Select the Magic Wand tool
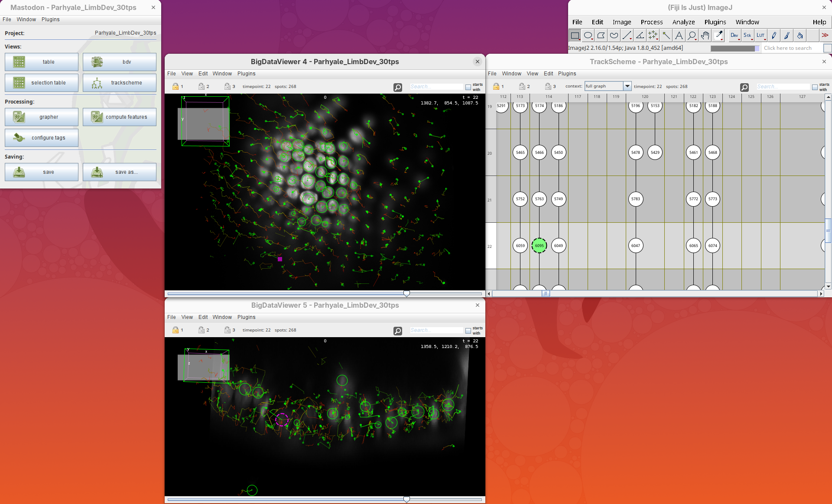Viewport: 832px width, 504px height. (666, 36)
